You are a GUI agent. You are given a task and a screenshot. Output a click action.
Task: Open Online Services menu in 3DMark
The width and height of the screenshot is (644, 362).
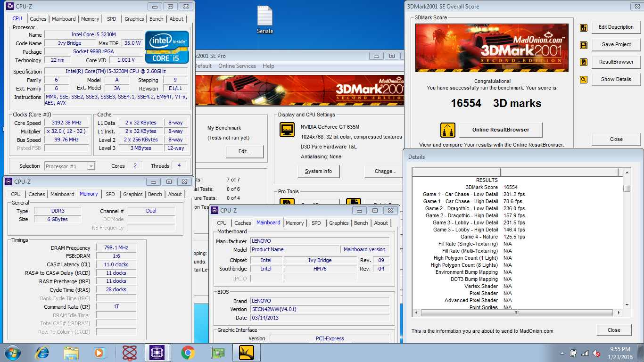pos(237,66)
